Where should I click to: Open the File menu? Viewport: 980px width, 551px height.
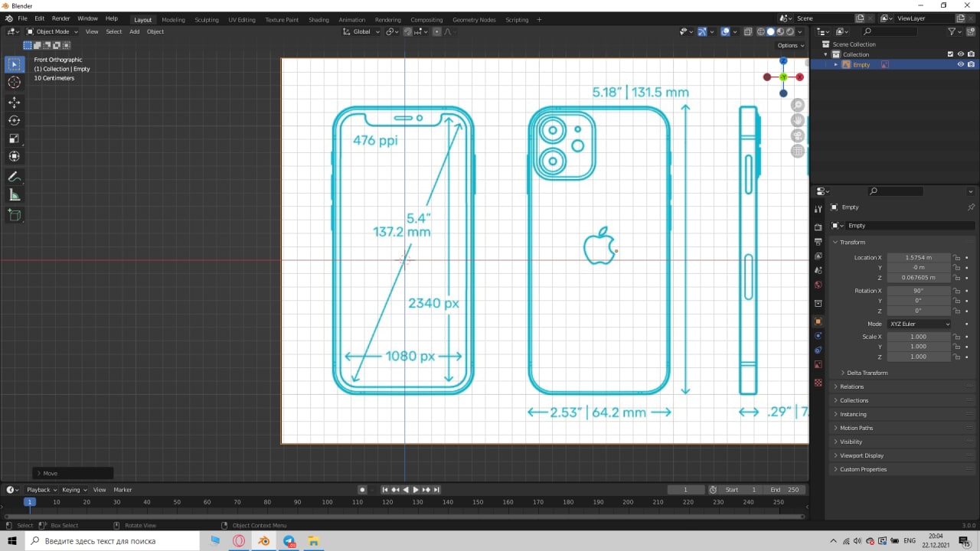pyautogui.click(x=22, y=18)
